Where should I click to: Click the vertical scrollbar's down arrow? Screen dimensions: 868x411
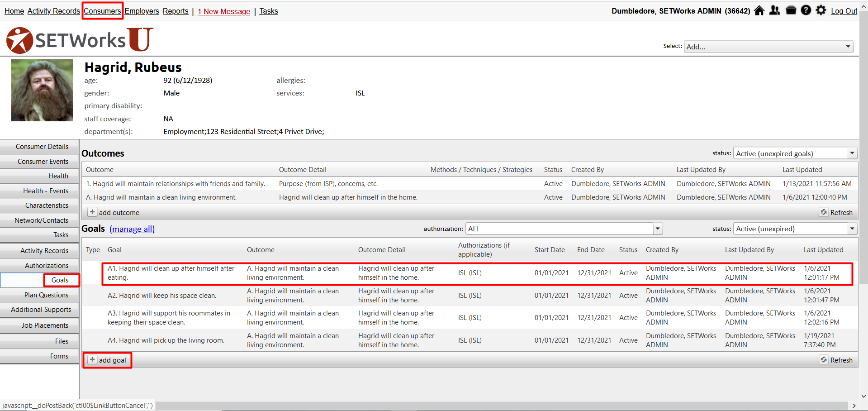863,397
